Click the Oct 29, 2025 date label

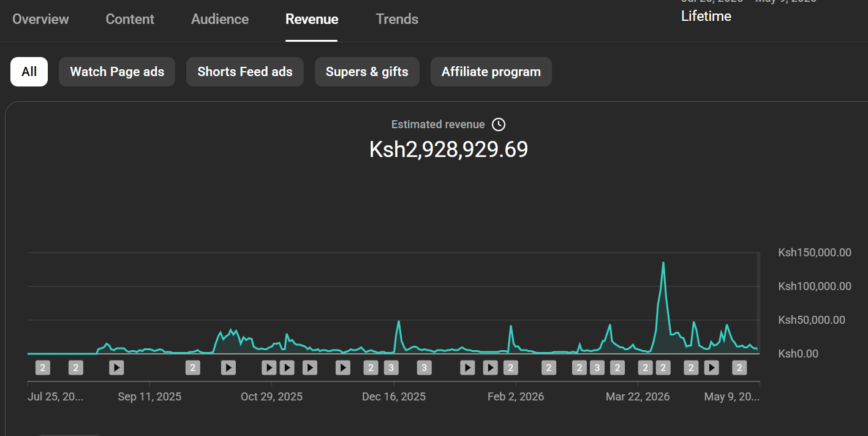[271, 397]
